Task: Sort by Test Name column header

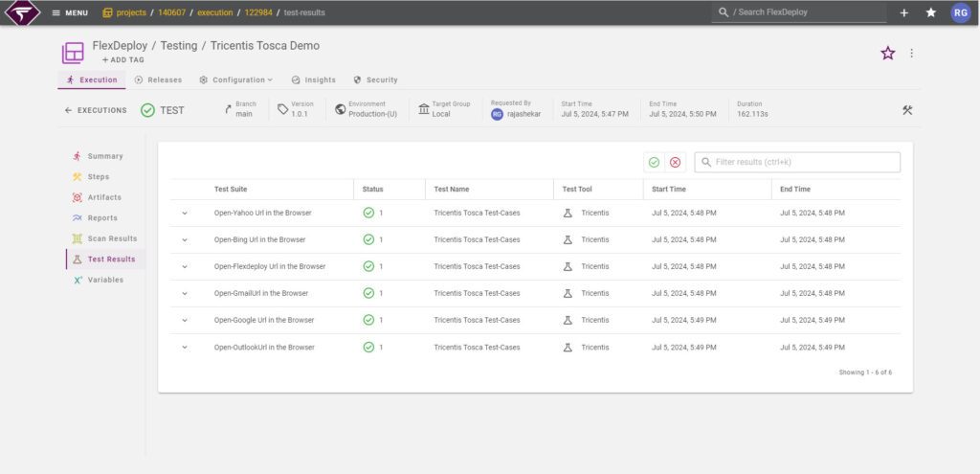Action: [x=452, y=189]
